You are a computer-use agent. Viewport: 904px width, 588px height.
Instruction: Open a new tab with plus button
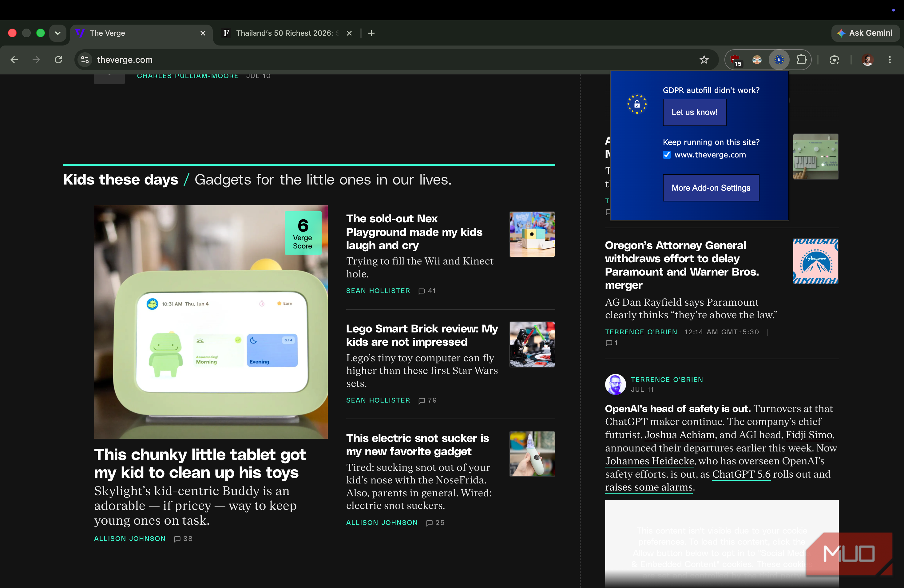[x=371, y=33]
